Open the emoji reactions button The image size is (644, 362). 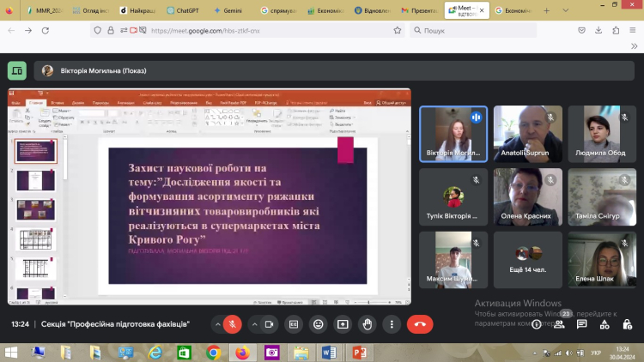point(319,324)
